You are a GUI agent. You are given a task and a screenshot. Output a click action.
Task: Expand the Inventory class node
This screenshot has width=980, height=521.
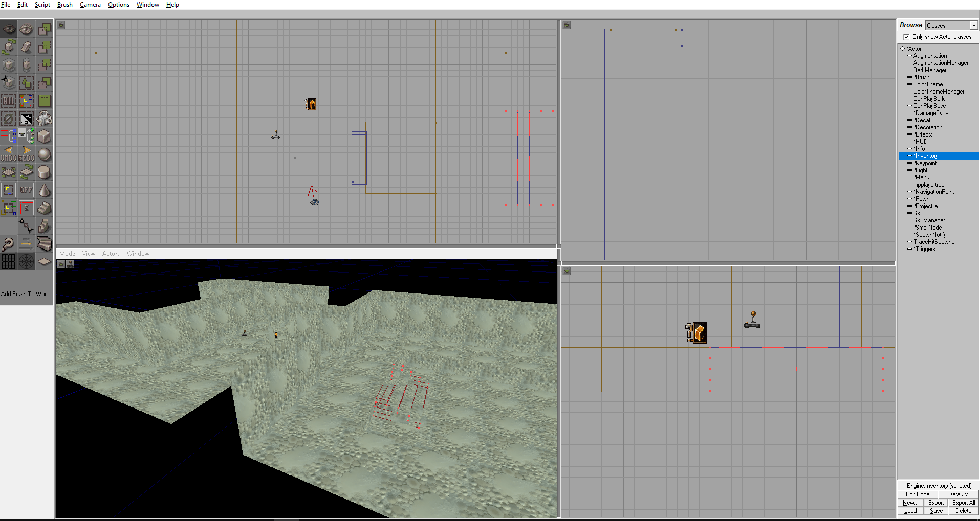click(x=909, y=156)
